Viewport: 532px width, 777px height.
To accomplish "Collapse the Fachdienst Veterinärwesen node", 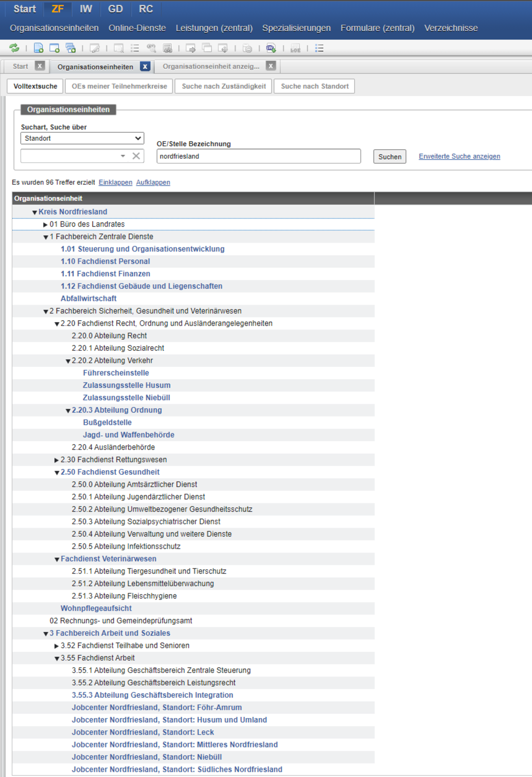I will (57, 560).
